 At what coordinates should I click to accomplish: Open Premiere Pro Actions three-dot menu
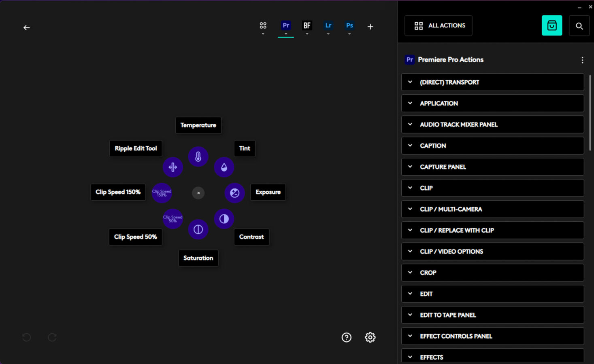(582, 60)
